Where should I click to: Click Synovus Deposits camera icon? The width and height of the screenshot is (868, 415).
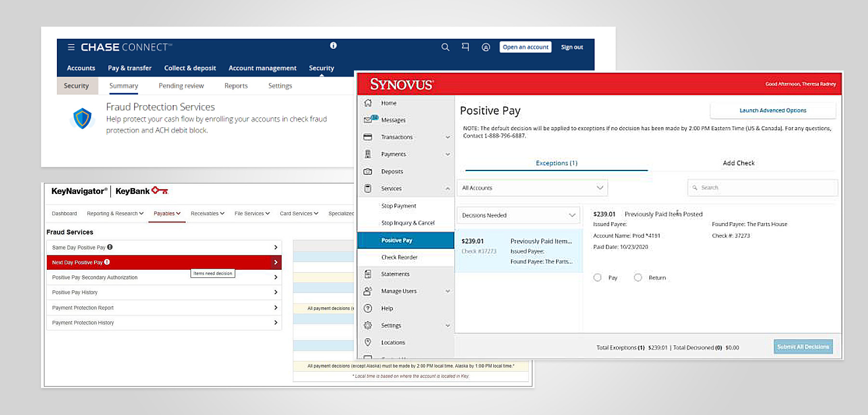click(368, 171)
